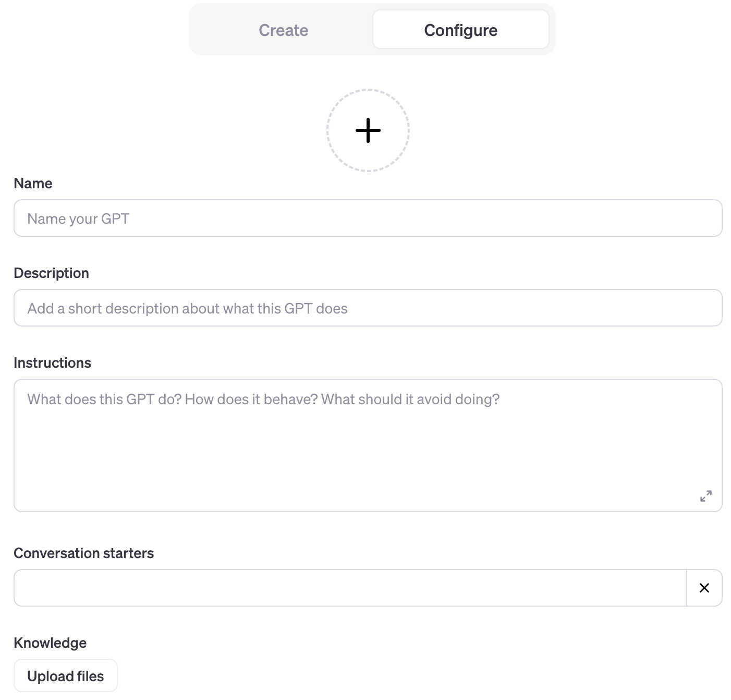Viewport: 731px width, 700px height.
Task: Click the Conversation starters input field
Action: (349, 588)
